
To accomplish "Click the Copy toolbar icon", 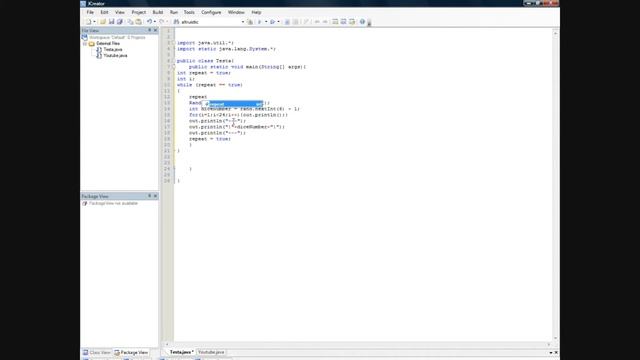I will click(x=130, y=22).
